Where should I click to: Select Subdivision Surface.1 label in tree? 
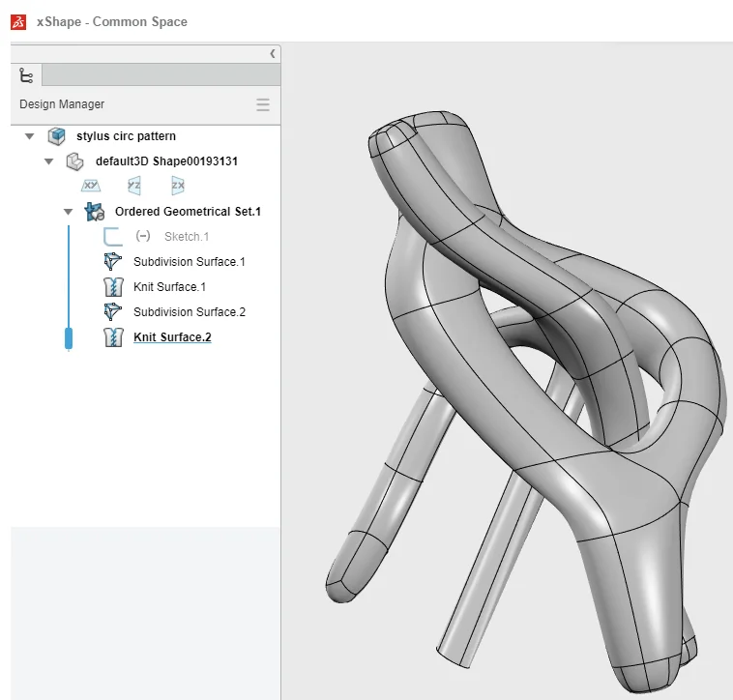coord(189,262)
